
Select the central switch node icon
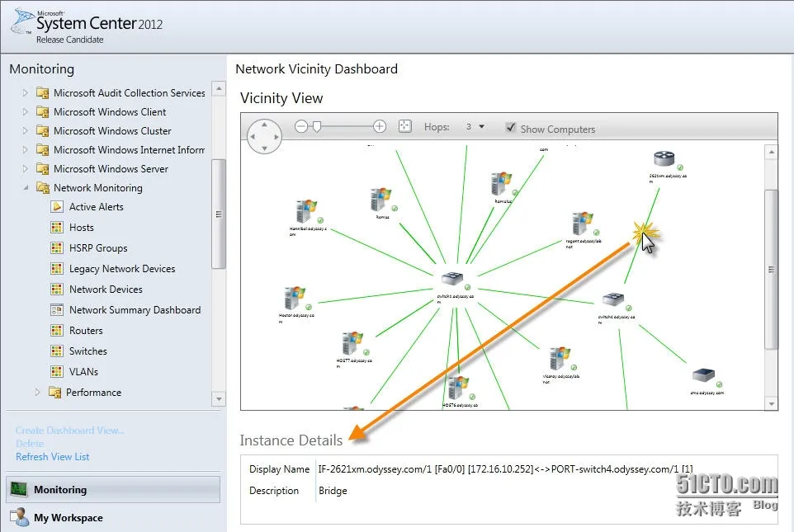tap(451, 279)
